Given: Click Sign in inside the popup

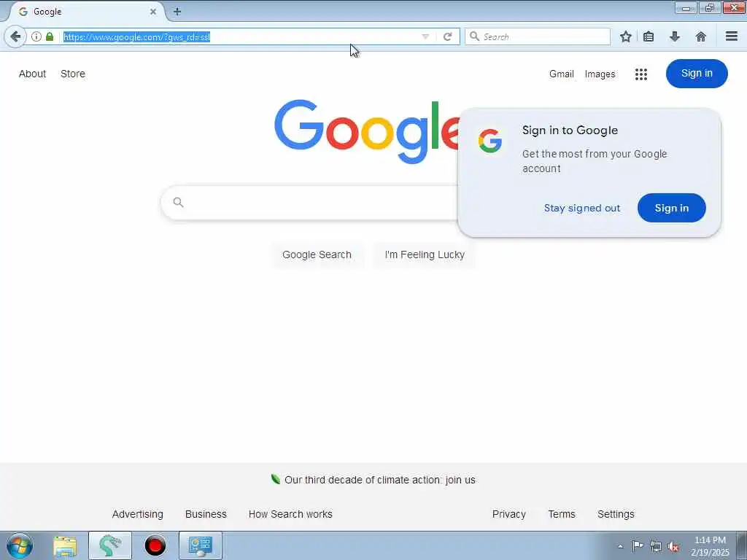Looking at the screenshot, I should point(672,208).
